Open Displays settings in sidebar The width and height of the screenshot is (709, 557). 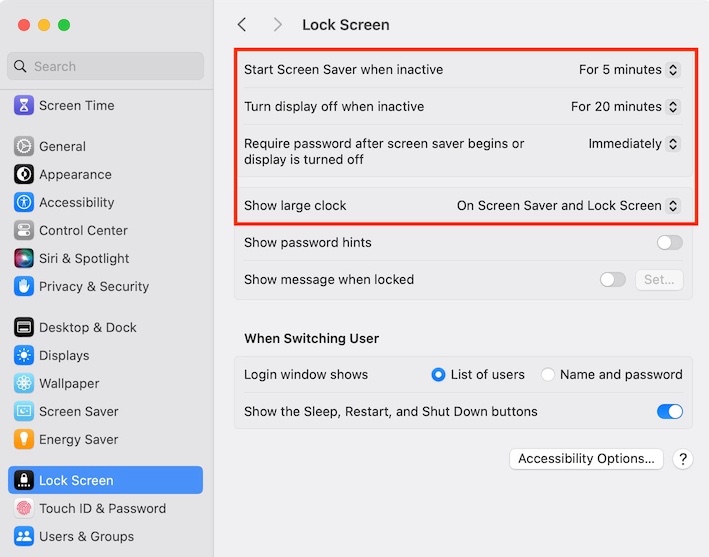(x=64, y=355)
